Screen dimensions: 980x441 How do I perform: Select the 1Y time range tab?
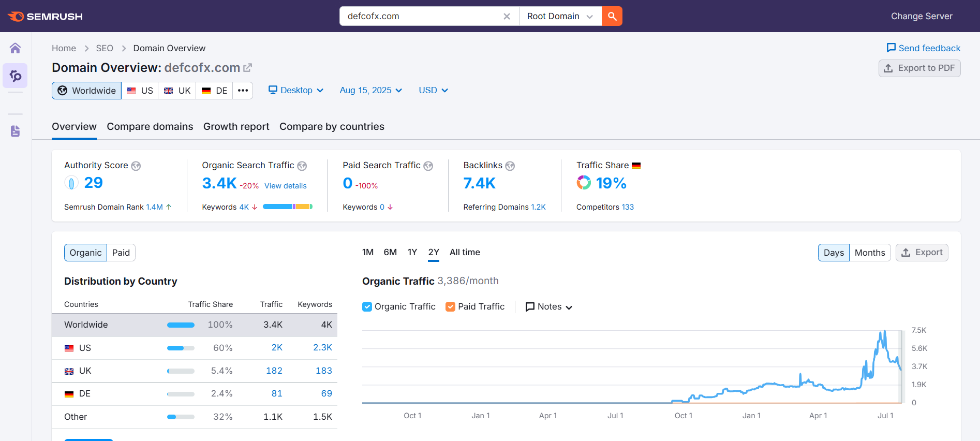(412, 253)
